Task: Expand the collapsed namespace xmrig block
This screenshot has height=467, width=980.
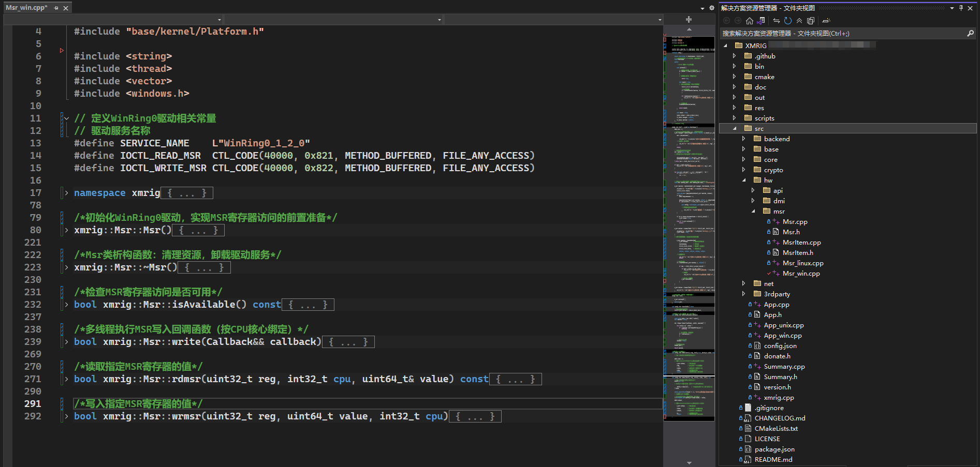Action: (66, 193)
